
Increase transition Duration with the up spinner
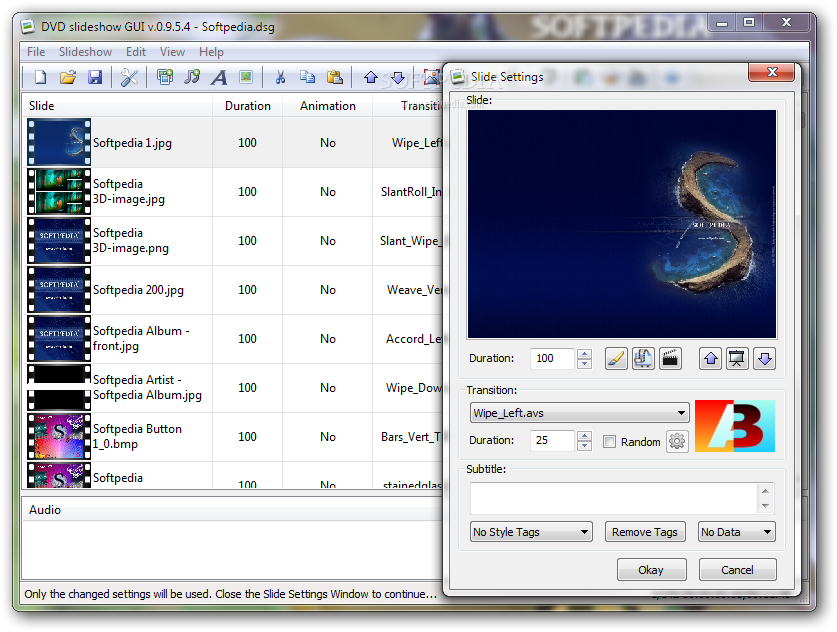click(585, 436)
